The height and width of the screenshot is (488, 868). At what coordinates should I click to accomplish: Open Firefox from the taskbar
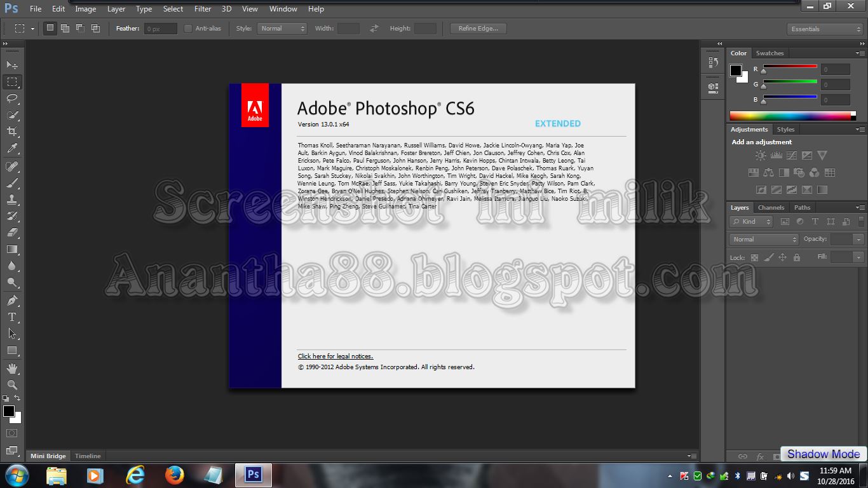tap(174, 475)
